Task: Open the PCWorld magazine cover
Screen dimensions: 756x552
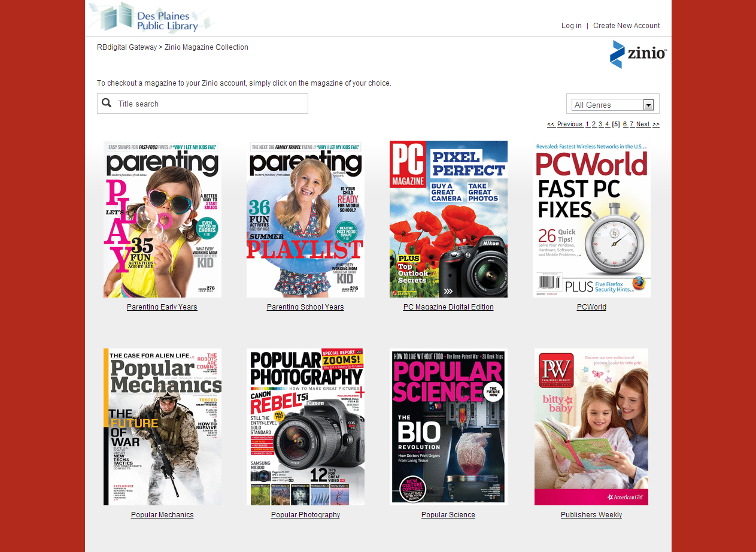Action: [x=591, y=219]
